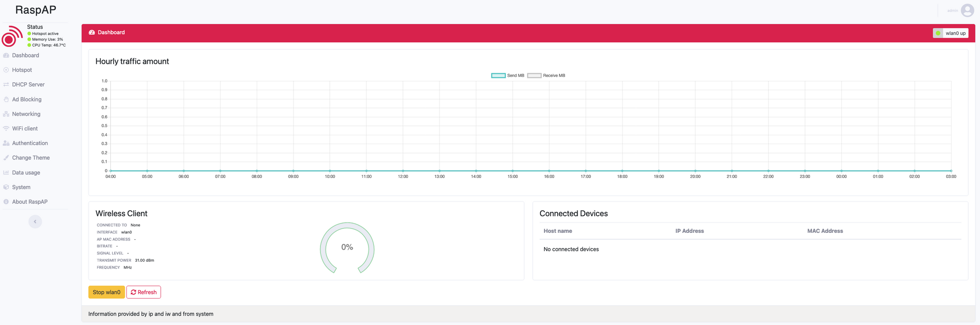Select Change Theme in sidebar
Image resolution: width=980 pixels, height=325 pixels.
pos(31,158)
